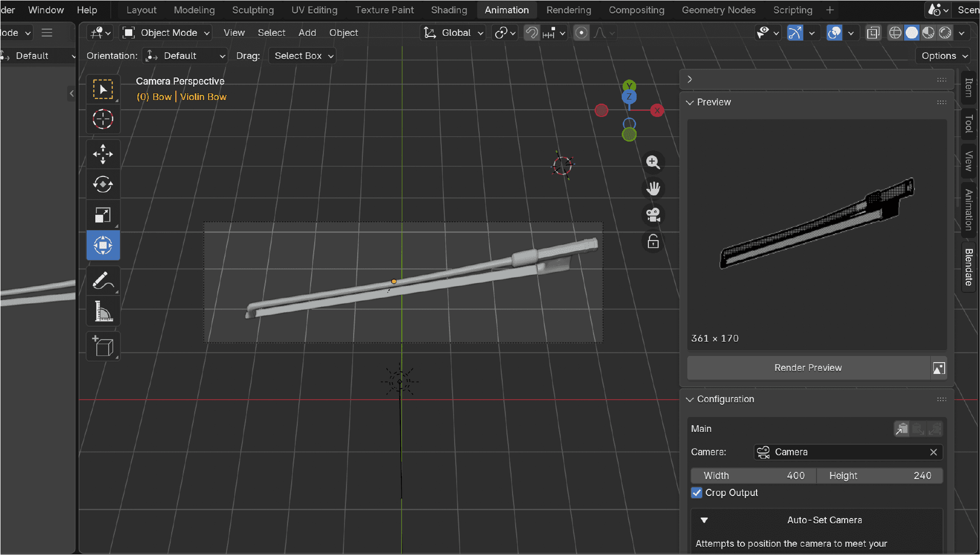Screen dimensions: 980x555
Task: Click the red X axis gizmo
Action: (x=657, y=110)
